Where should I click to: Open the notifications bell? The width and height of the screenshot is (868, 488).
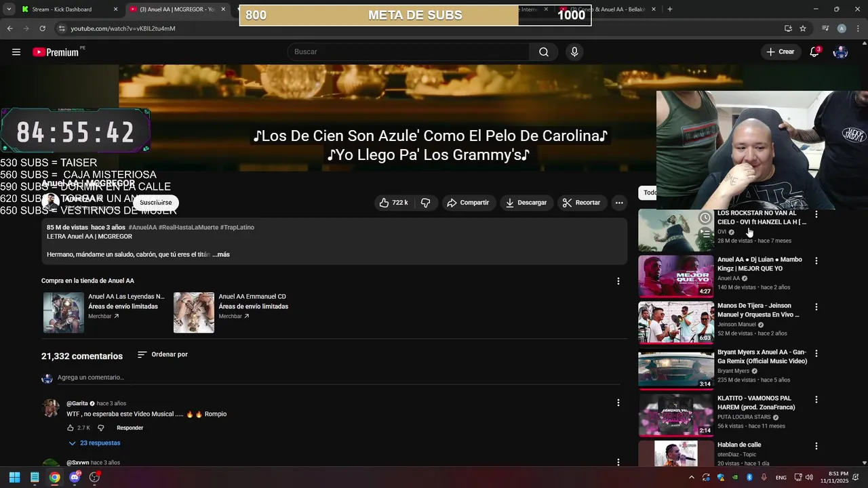814,52
